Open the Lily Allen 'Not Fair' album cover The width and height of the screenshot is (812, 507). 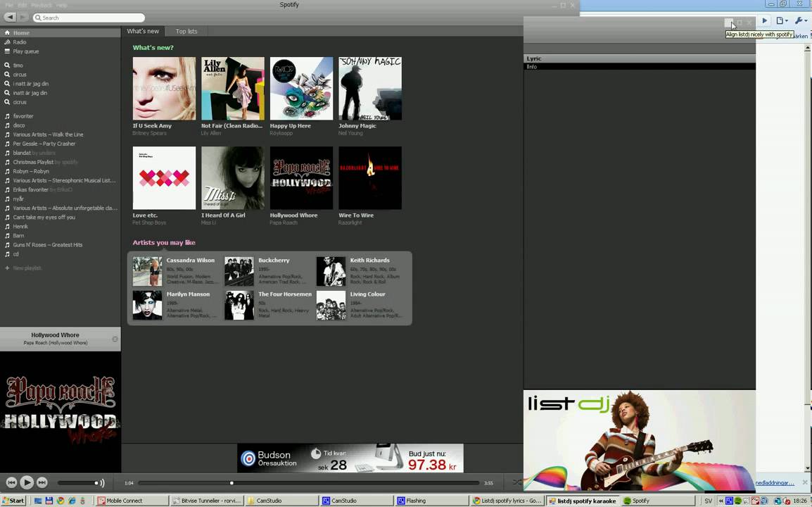232,89
